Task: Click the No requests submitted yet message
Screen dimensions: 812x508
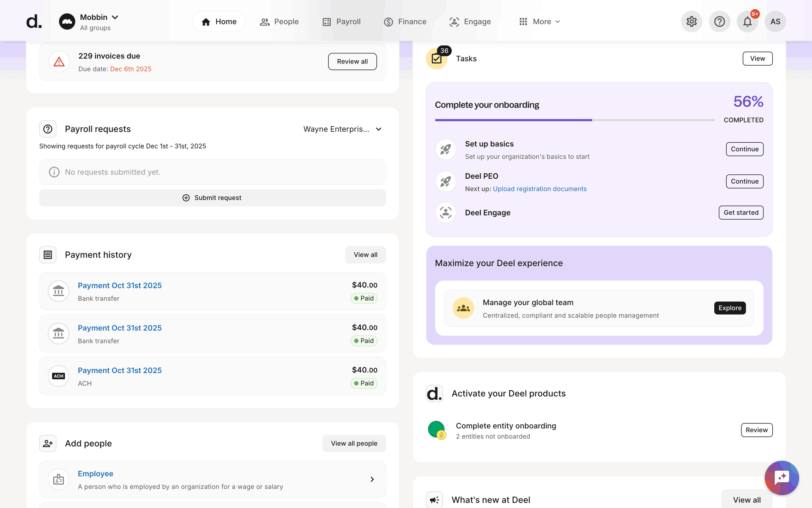Action: tap(112, 172)
